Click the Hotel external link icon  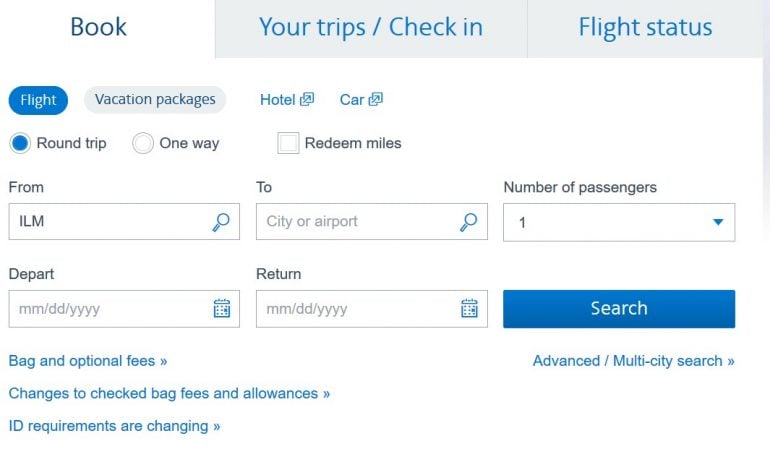pyautogui.click(x=307, y=99)
